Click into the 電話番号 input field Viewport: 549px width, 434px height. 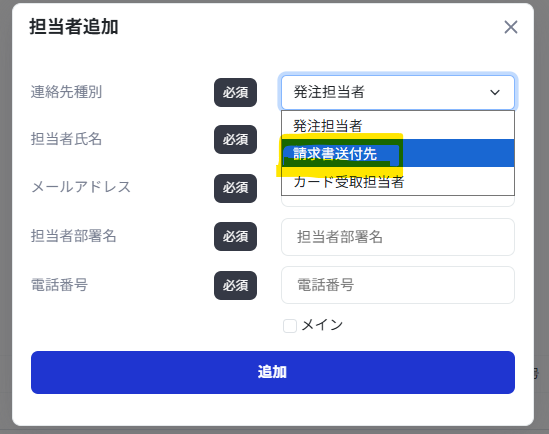(398, 285)
